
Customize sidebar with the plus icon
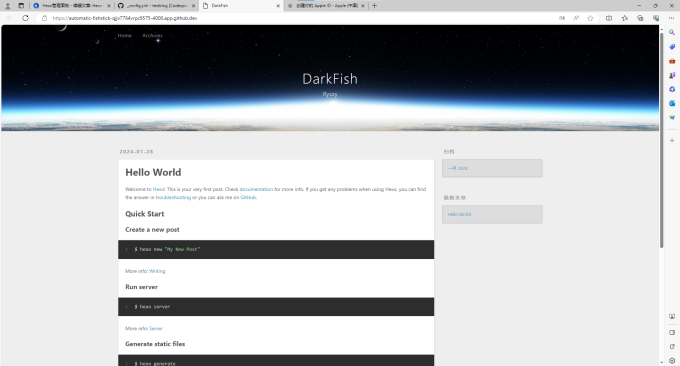click(x=672, y=141)
